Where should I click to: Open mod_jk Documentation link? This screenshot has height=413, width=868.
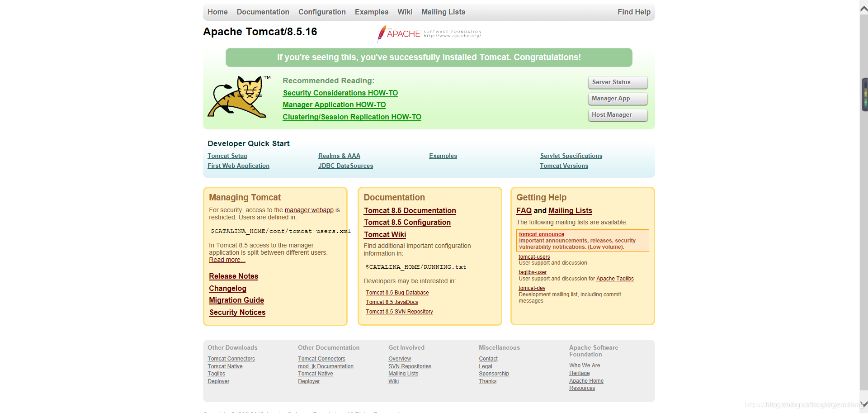tap(325, 366)
